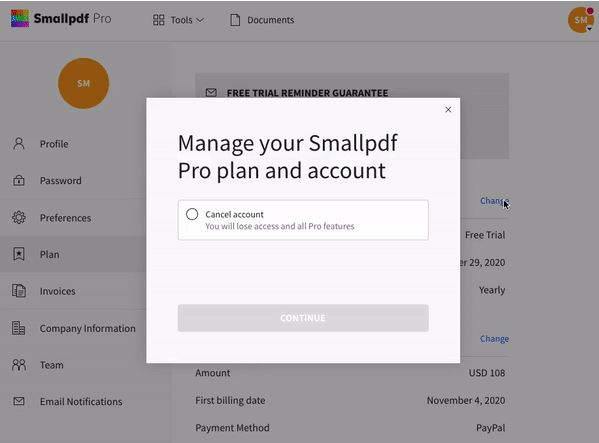
Task: Select the Cancel account radio button
Action: point(192,214)
